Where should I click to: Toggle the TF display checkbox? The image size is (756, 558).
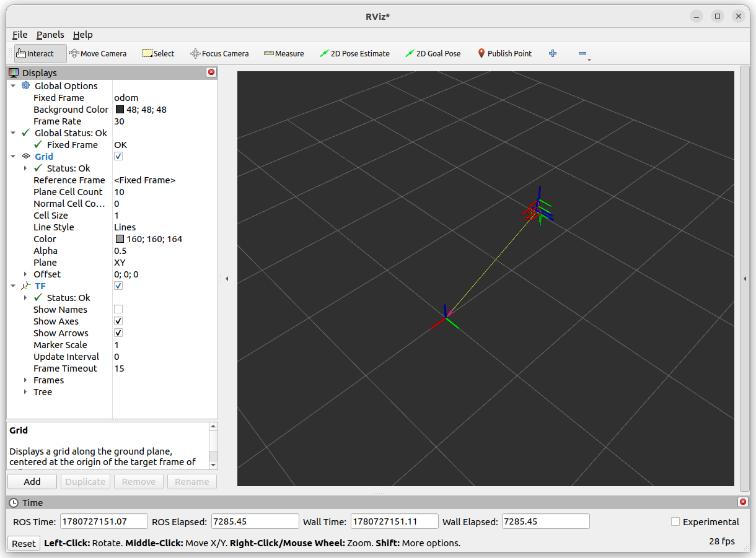118,286
